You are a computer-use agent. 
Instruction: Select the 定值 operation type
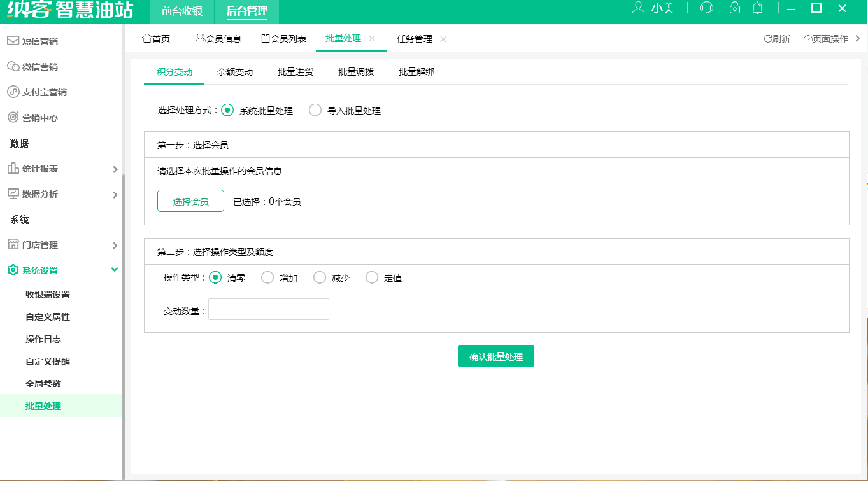371,277
